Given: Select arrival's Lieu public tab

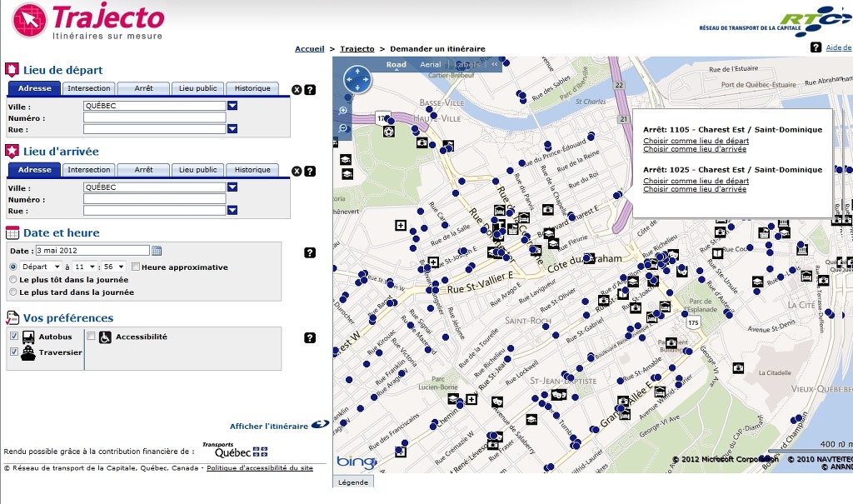Looking at the screenshot, I should [197, 170].
